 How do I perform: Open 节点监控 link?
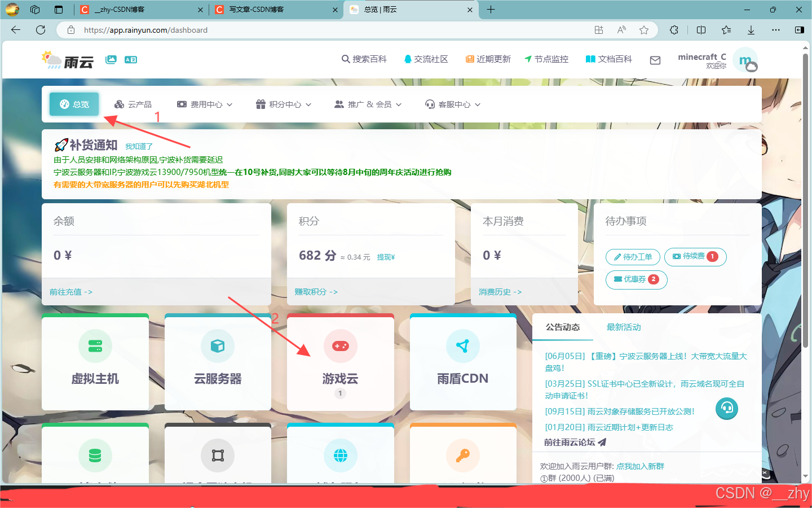click(546, 59)
